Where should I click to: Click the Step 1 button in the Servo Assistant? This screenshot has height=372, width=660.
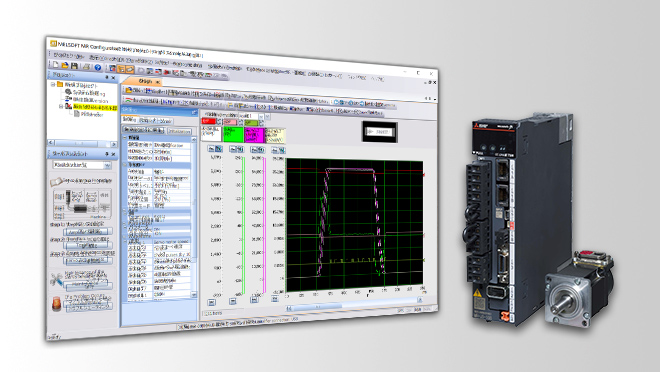(x=88, y=231)
